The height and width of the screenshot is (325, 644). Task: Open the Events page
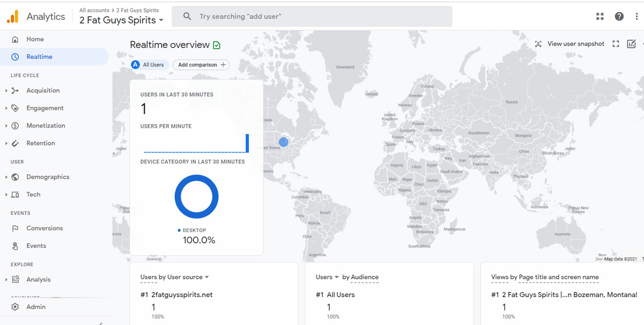[36, 246]
